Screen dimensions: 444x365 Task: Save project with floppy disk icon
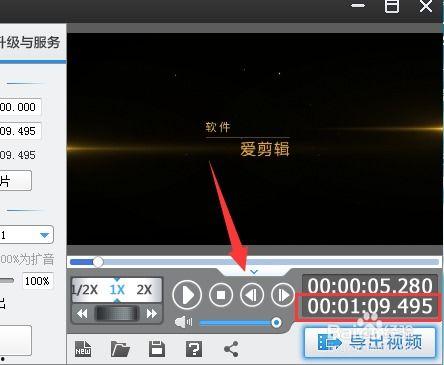coord(157,349)
